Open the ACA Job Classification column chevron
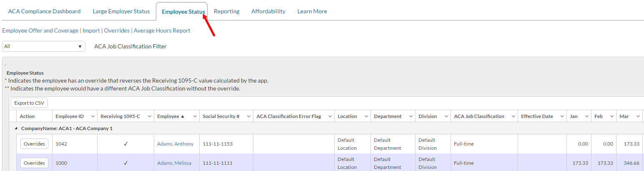Screen dimensions: 644x171 (x=512, y=117)
